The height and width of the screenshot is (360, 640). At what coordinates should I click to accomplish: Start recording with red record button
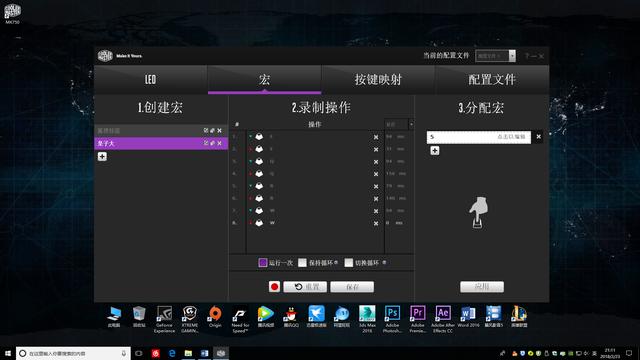[x=274, y=287]
